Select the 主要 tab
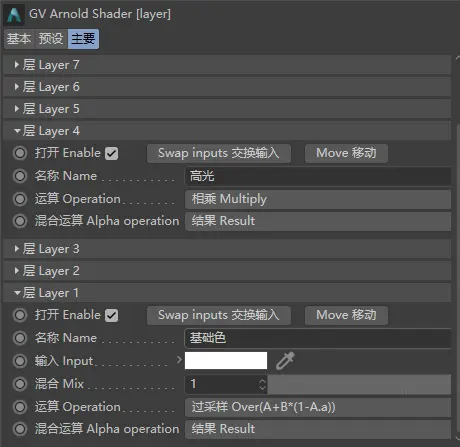 (x=83, y=39)
